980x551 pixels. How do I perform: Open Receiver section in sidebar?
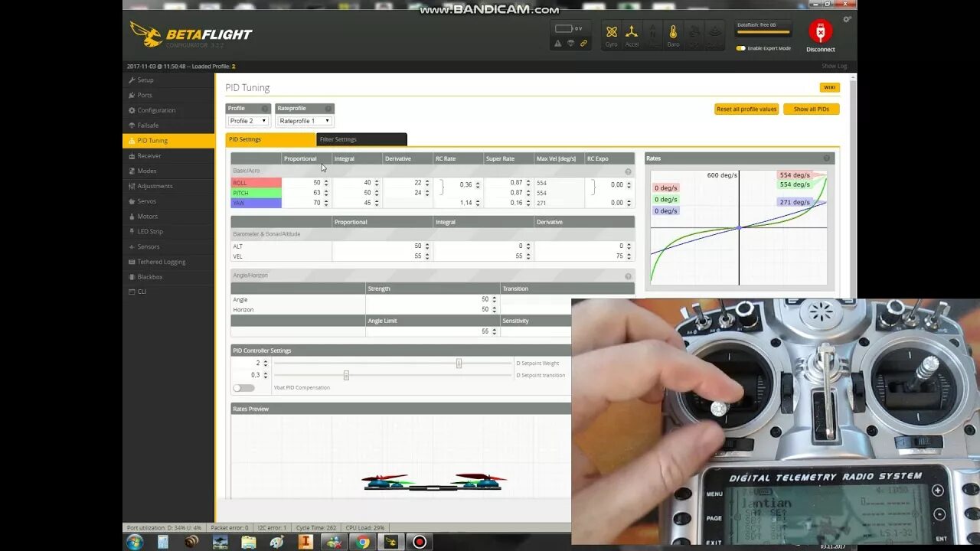click(x=168, y=155)
